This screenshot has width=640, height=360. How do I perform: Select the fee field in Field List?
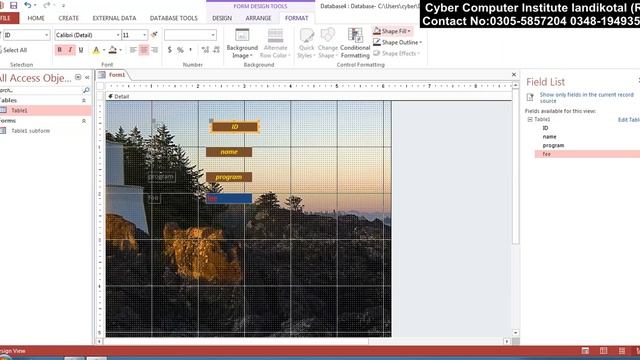pyautogui.click(x=587, y=154)
